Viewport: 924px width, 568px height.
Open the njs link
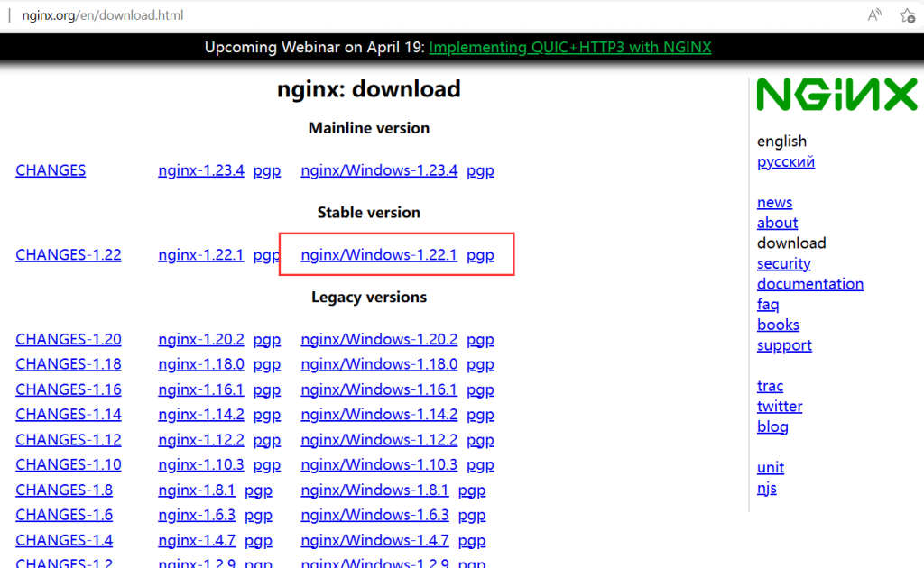point(767,489)
